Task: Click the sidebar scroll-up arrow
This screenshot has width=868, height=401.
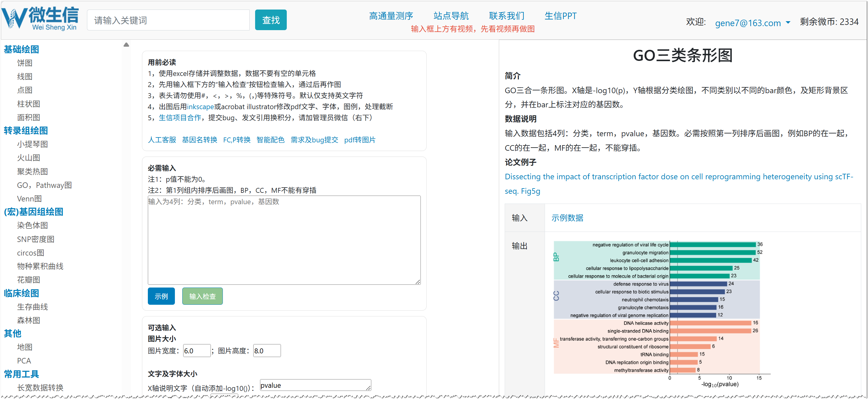Action: tap(126, 45)
